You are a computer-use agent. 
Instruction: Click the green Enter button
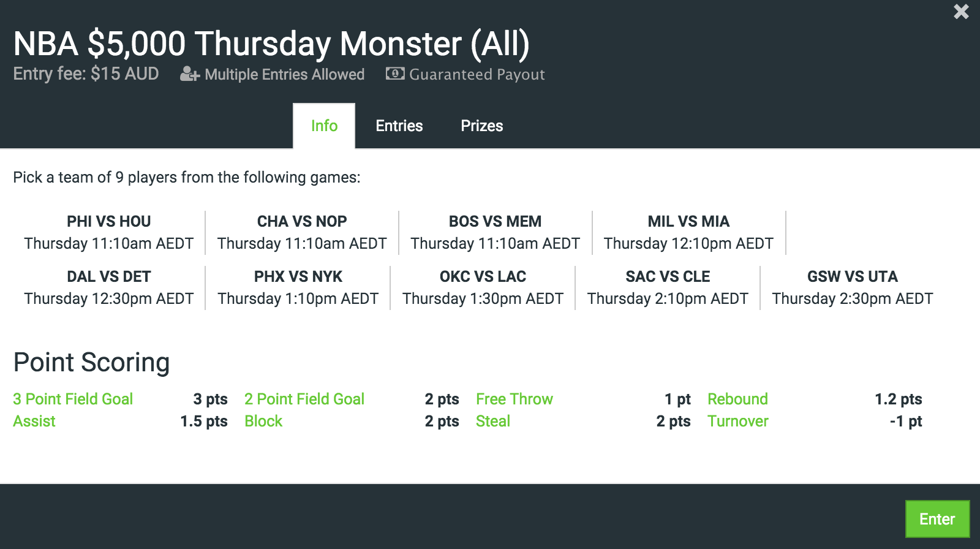coord(937,519)
